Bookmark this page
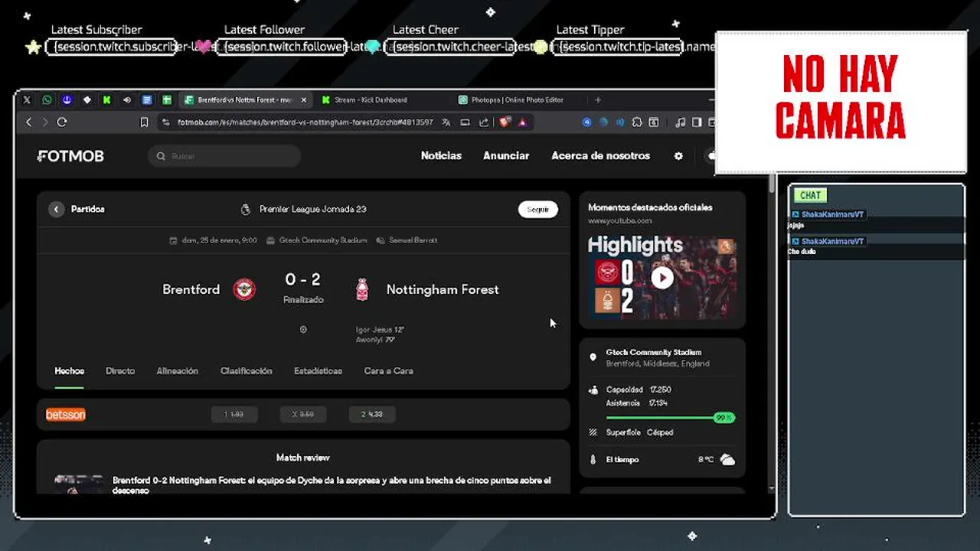 click(x=144, y=122)
